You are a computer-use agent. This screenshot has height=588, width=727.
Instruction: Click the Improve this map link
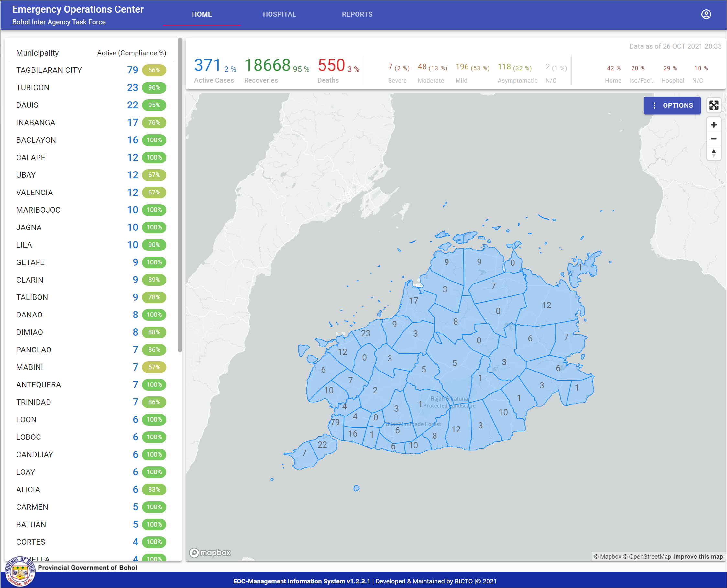pos(698,557)
